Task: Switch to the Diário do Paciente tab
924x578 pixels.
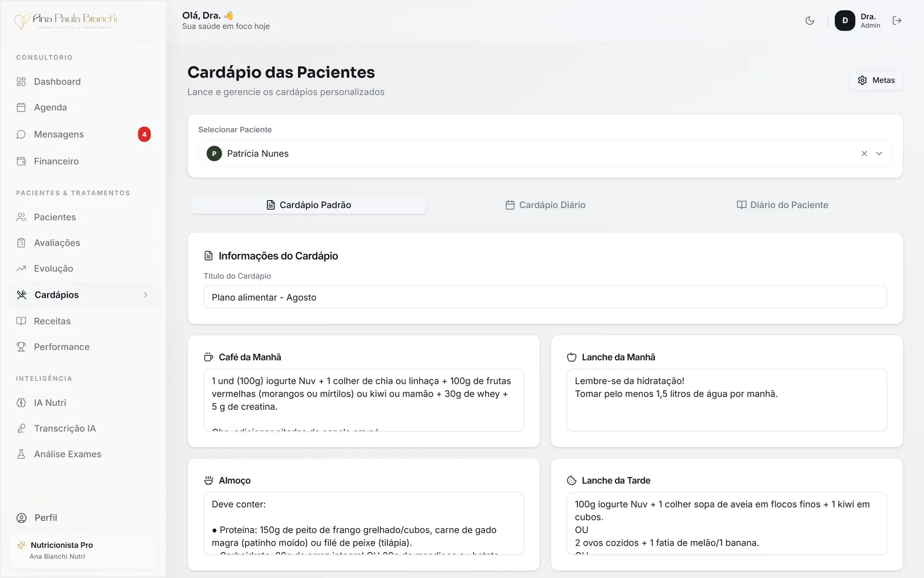Action: [x=782, y=205]
